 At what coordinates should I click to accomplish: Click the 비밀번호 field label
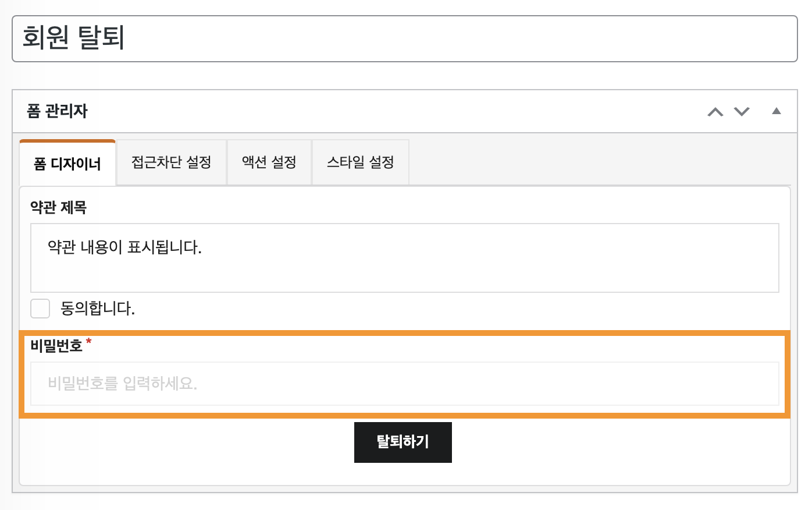(x=56, y=346)
